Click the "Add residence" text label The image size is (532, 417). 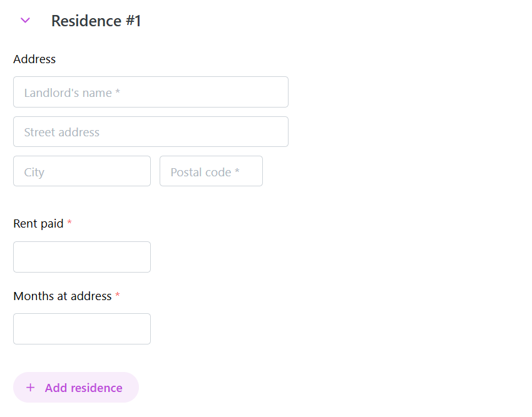point(83,388)
